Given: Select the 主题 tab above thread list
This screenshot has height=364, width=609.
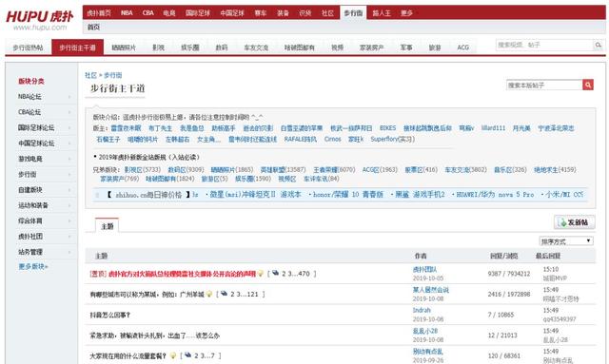Looking at the screenshot, I should 108,226.
